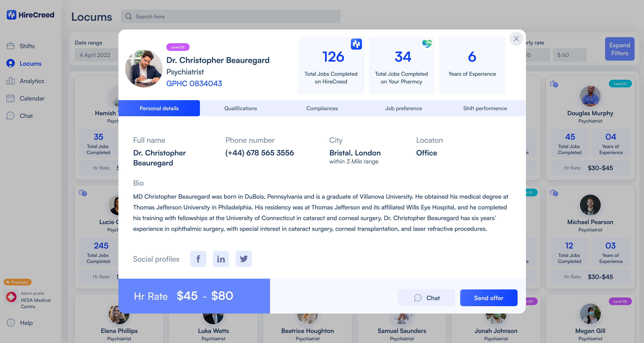Image resolution: width=644 pixels, height=343 pixels.
Task: Click Dr. Christopher Beauregard's profile photo
Action: pos(144,69)
